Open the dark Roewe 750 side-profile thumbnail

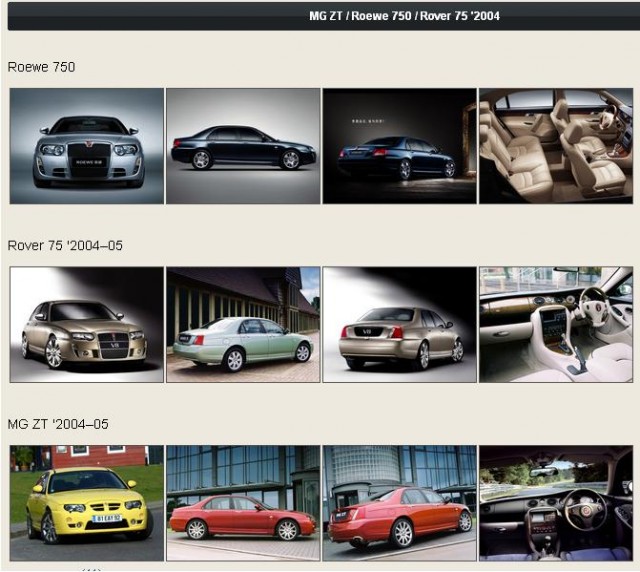(x=243, y=146)
